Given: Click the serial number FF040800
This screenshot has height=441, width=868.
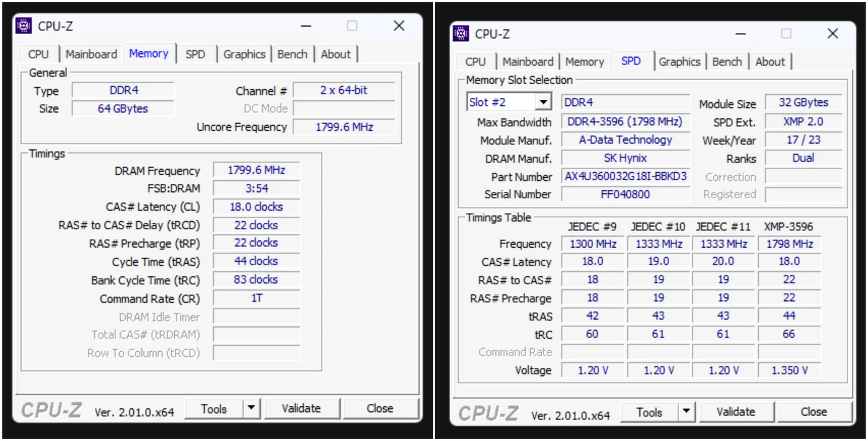Looking at the screenshot, I should pyautogui.click(x=625, y=194).
